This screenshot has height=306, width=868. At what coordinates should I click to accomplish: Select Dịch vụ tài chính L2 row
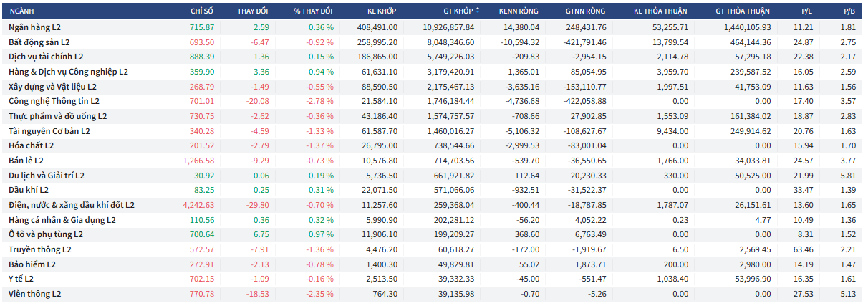click(46, 57)
